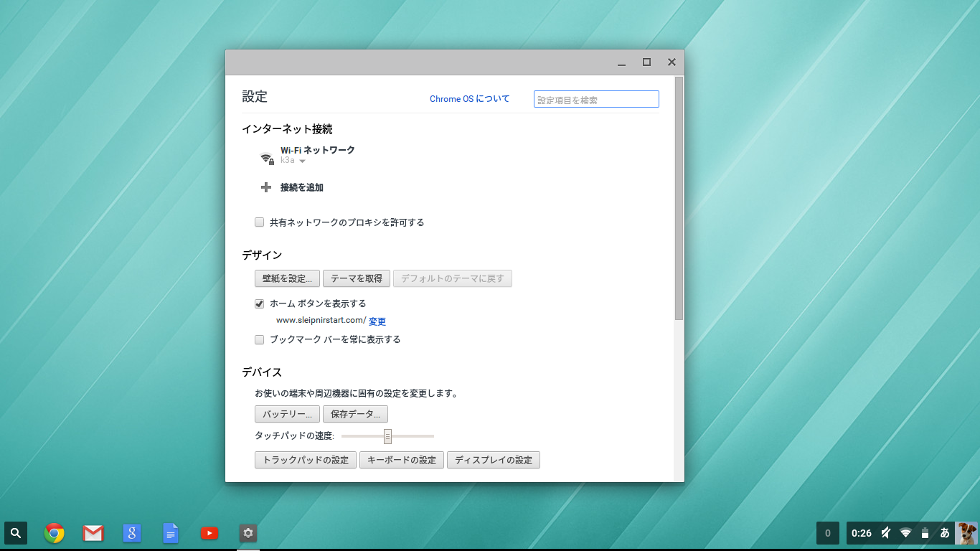Viewport: 980px width, 551px height.
Task: Click the Japanese input method indicator あ
Action: point(945,533)
